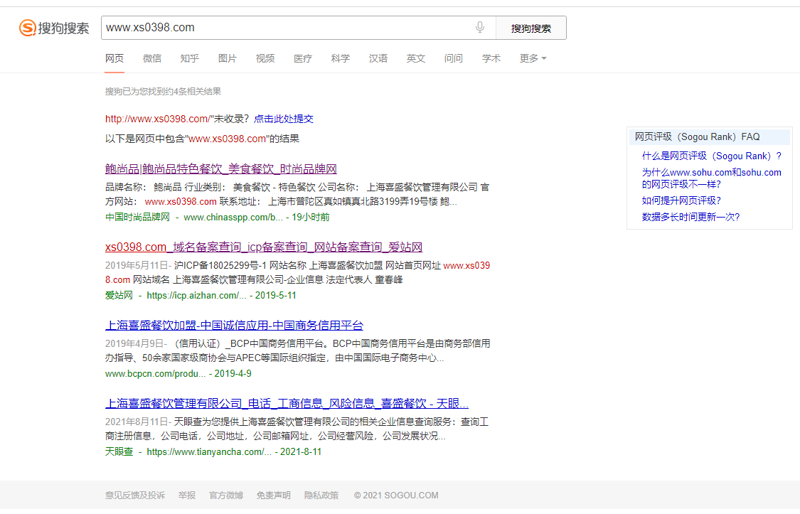
Task: Click the 搜狗搜索 search button
Action: (x=531, y=28)
